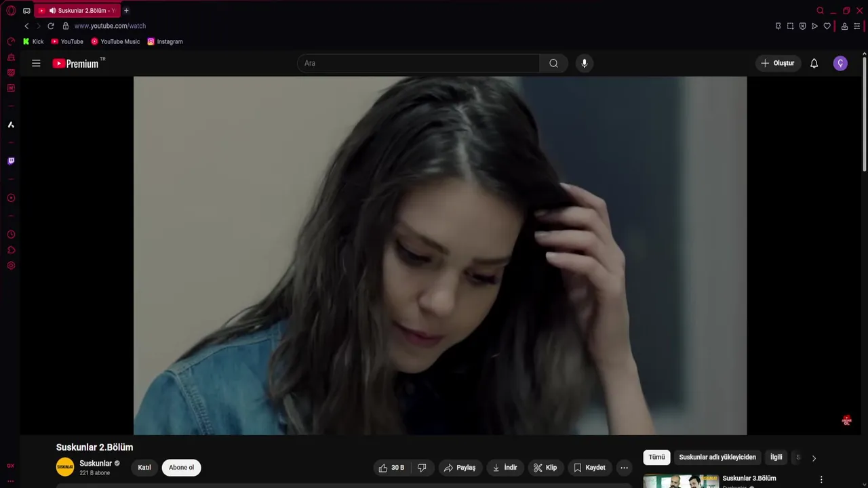Screen dimensions: 868x488
Task: Click the Abone ol subscribe button
Action: pyautogui.click(x=181, y=468)
